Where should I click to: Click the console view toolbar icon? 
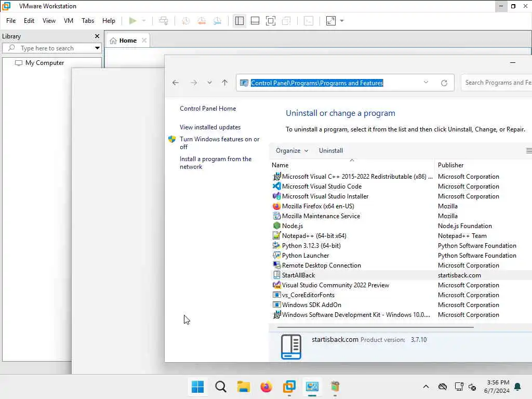(x=309, y=21)
